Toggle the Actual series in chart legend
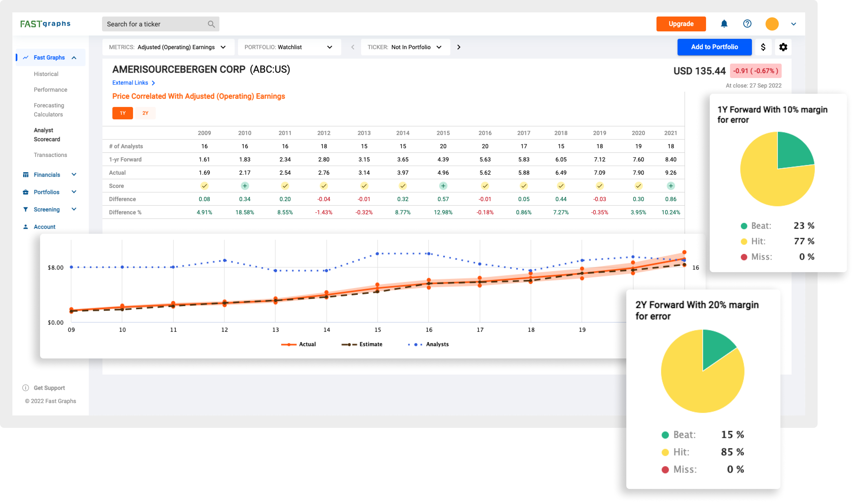868x503 pixels. [298, 344]
